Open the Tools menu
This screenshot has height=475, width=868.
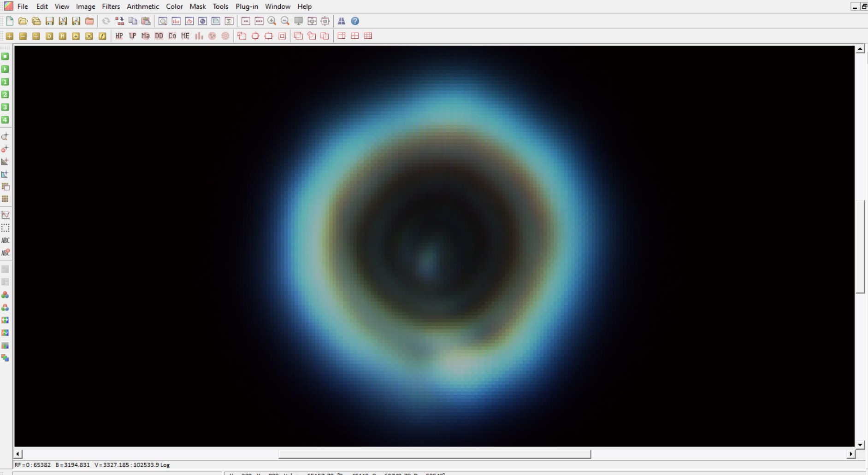click(x=220, y=6)
